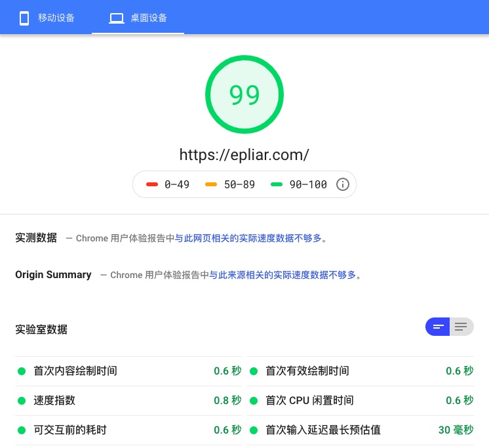The height and width of the screenshot is (448, 489).
Task: Click the 0.8 秒 speed index value
Action: [227, 400]
